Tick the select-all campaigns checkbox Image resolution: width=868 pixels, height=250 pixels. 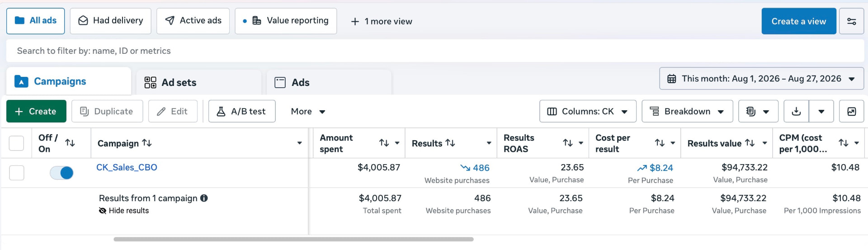point(17,143)
